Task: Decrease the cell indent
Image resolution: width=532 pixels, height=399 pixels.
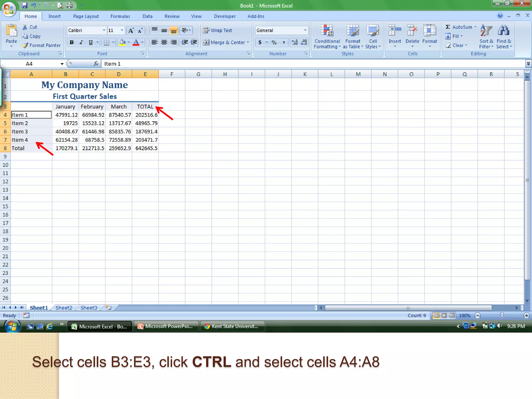Action: coord(185,42)
